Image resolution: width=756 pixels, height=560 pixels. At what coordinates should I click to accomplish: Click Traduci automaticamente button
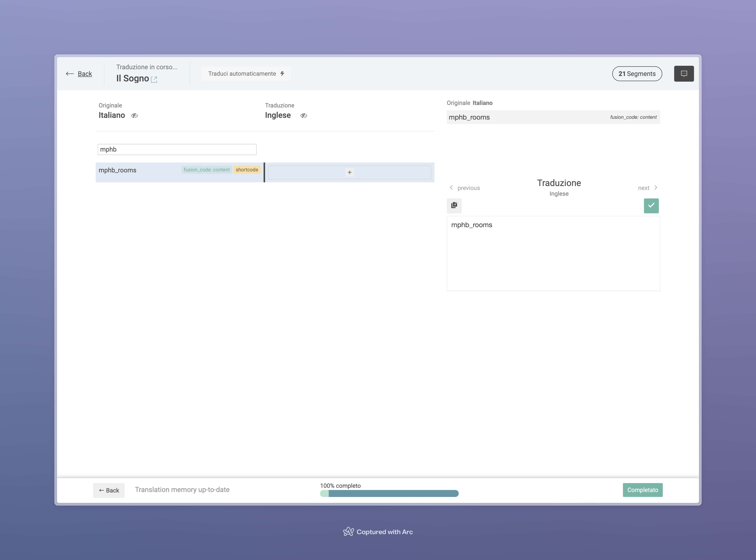pyautogui.click(x=246, y=74)
